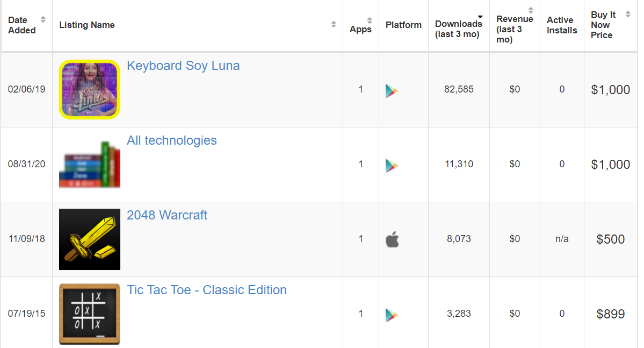The image size is (644, 348).
Task: Click the All technologies books thumbnail
Action: [x=90, y=165]
